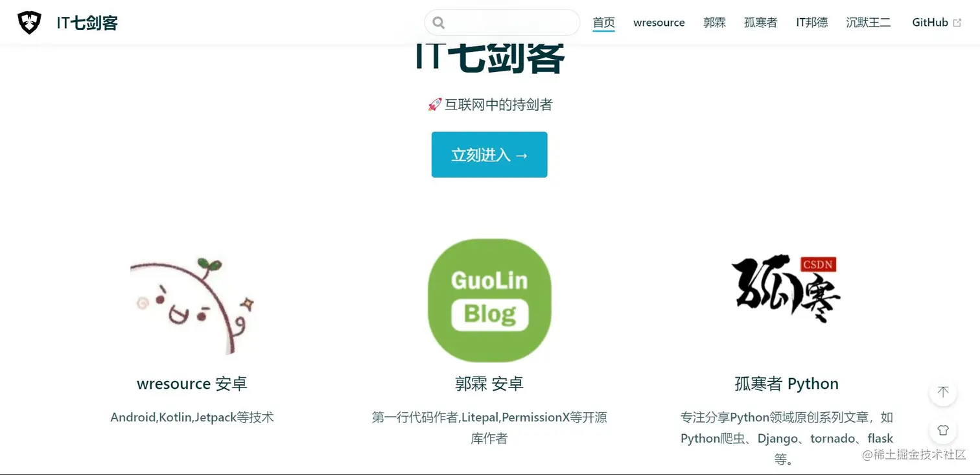This screenshot has width=980, height=475.
Task: Open the theme shirt icon button
Action: click(943, 430)
